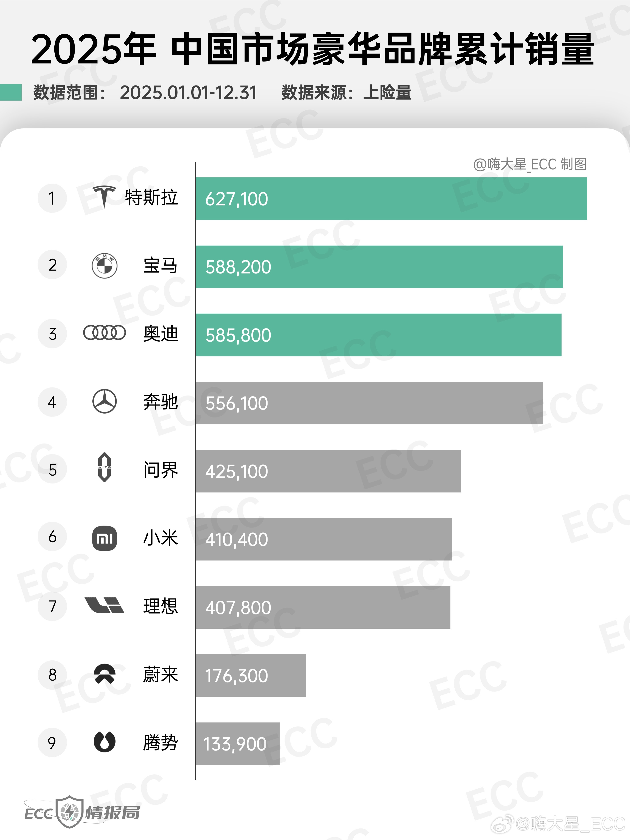
Task: Click the rank number 1 circle
Action: pos(52,198)
